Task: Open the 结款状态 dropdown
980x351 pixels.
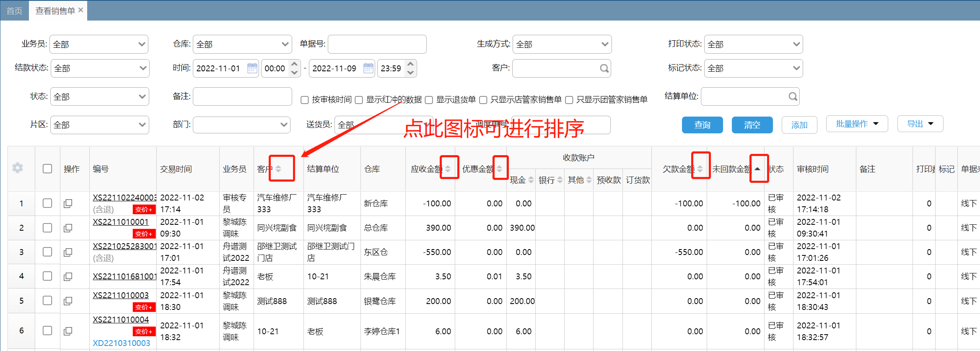Action: [x=100, y=68]
